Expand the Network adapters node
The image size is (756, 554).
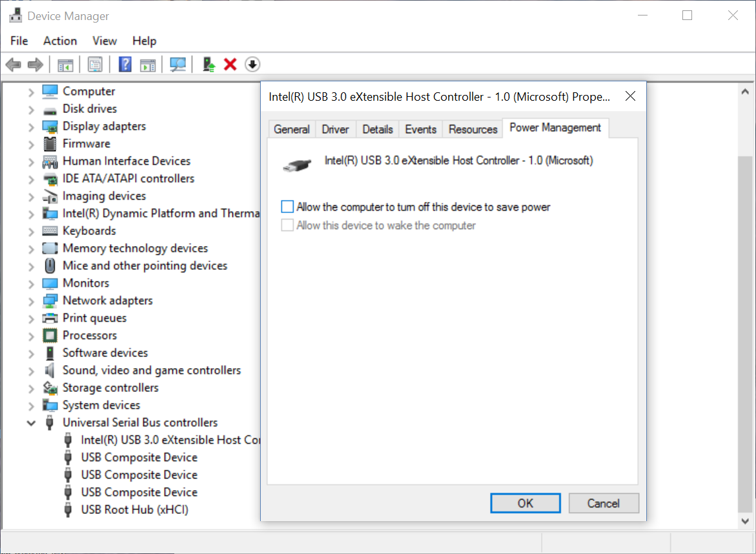(x=31, y=301)
